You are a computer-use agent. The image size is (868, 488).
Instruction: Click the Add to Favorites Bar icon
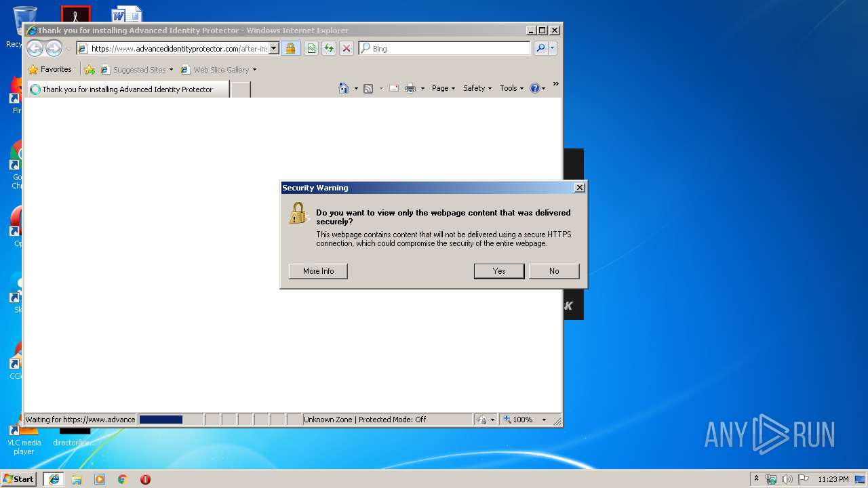point(89,69)
